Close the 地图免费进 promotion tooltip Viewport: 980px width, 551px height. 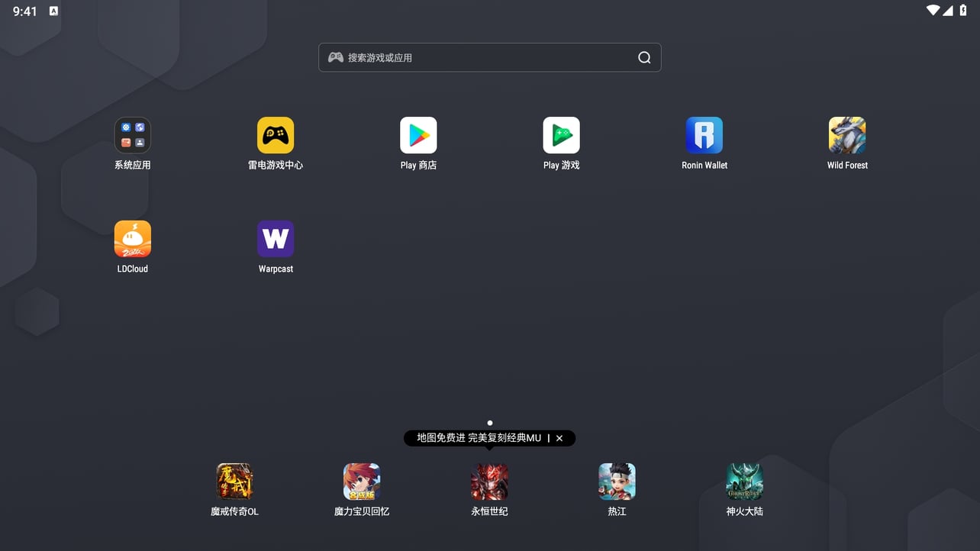coord(559,438)
